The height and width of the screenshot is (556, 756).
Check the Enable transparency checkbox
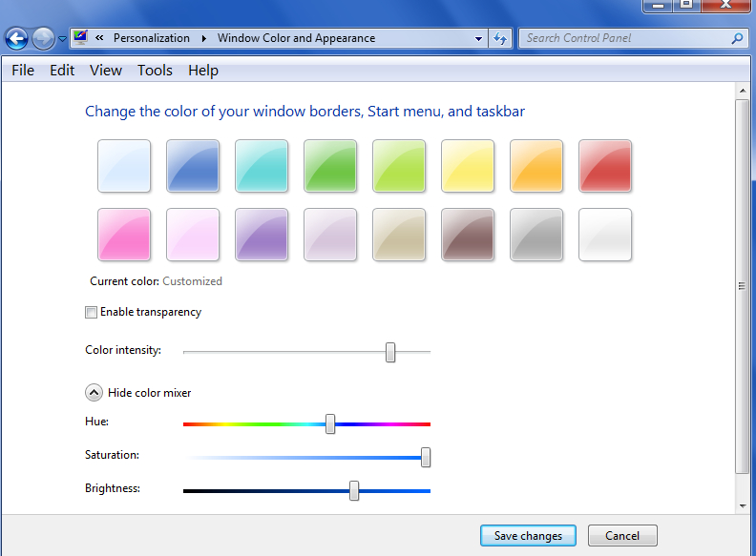pyautogui.click(x=91, y=312)
